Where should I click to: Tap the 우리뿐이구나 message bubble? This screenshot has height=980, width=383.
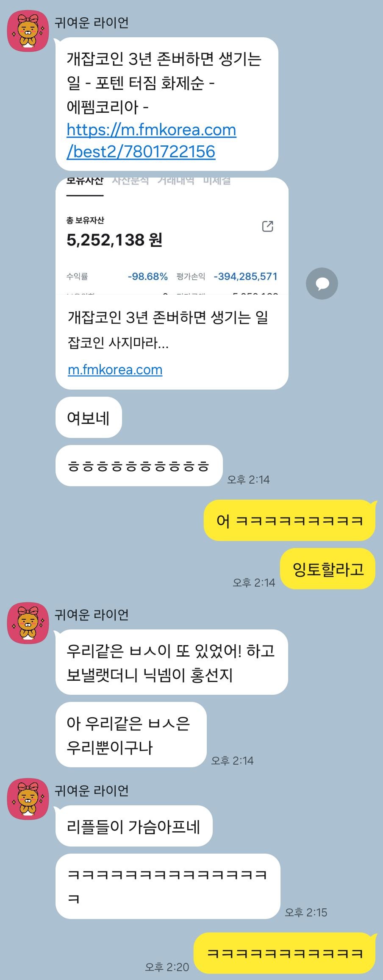[131, 735]
